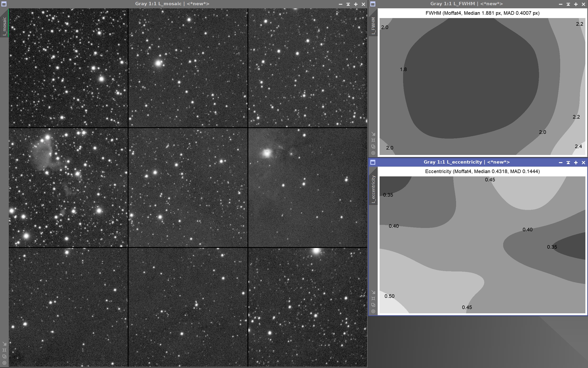This screenshot has width=588, height=368.
Task: Shade the L_FWHM window
Action: coord(568,4)
